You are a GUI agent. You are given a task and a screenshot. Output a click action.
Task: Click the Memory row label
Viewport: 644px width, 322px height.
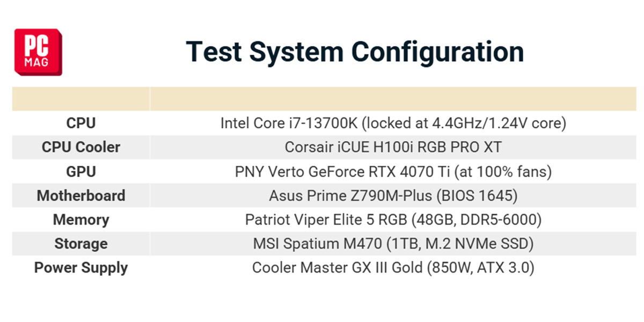click(81, 219)
